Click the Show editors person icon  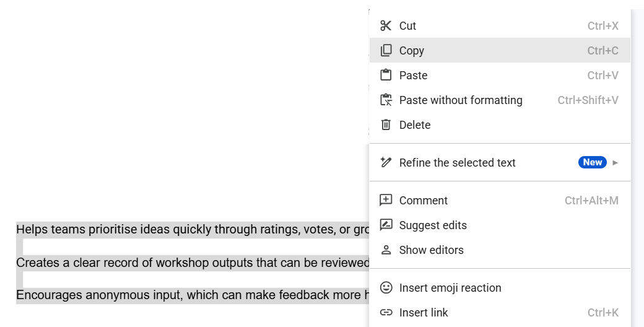[x=386, y=250]
